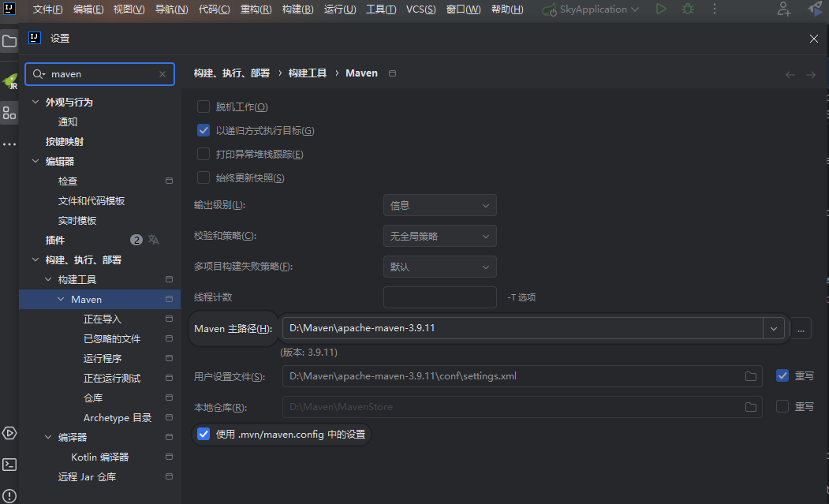Open the Project folder tool window icon
Viewport: 829px width, 504px height.
point(9,41)
